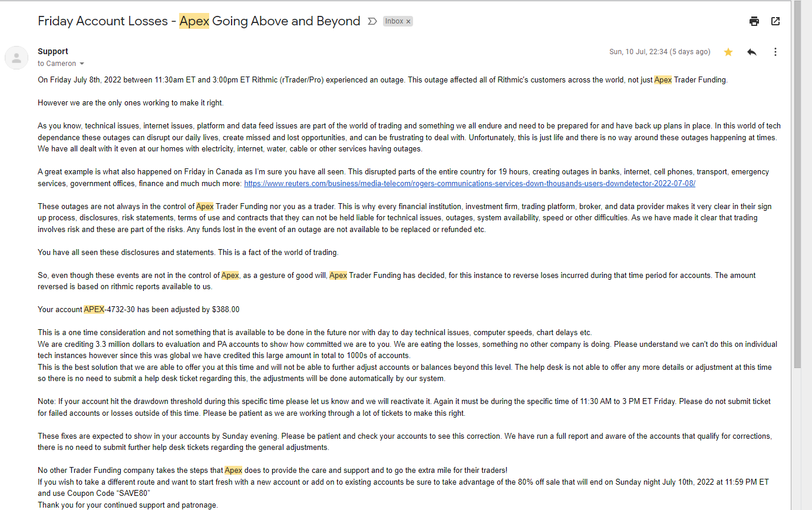This screenshot has height=510, width=812.
Task: Click the sender name Support
Action: pos(53,51)
